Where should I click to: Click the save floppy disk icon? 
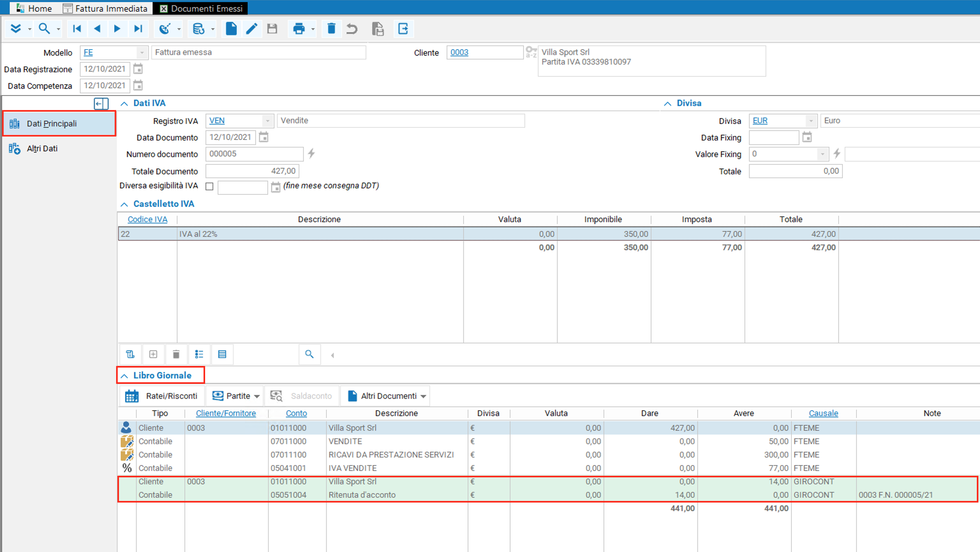click(x=272, y=28)
